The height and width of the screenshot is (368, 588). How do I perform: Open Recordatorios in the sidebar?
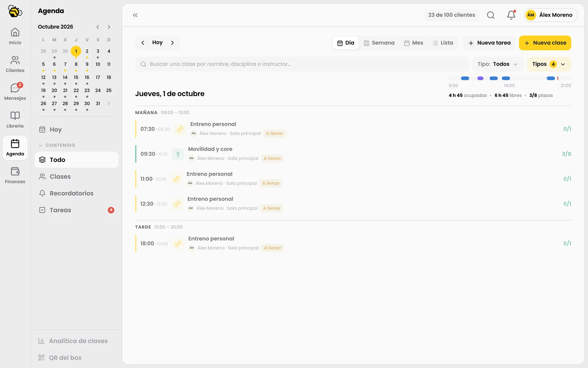(76, 193)
